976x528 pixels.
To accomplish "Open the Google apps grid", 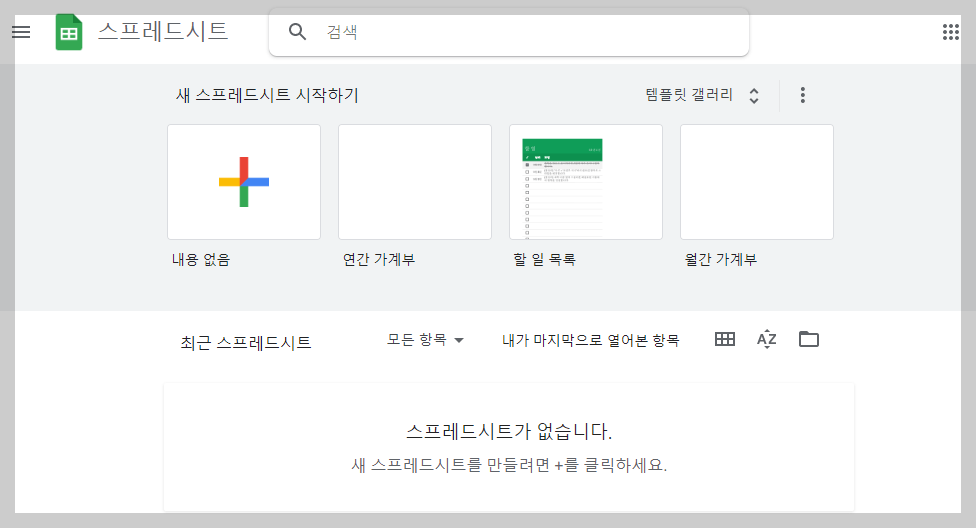I will pyautogui.click(x=950, y=32).
